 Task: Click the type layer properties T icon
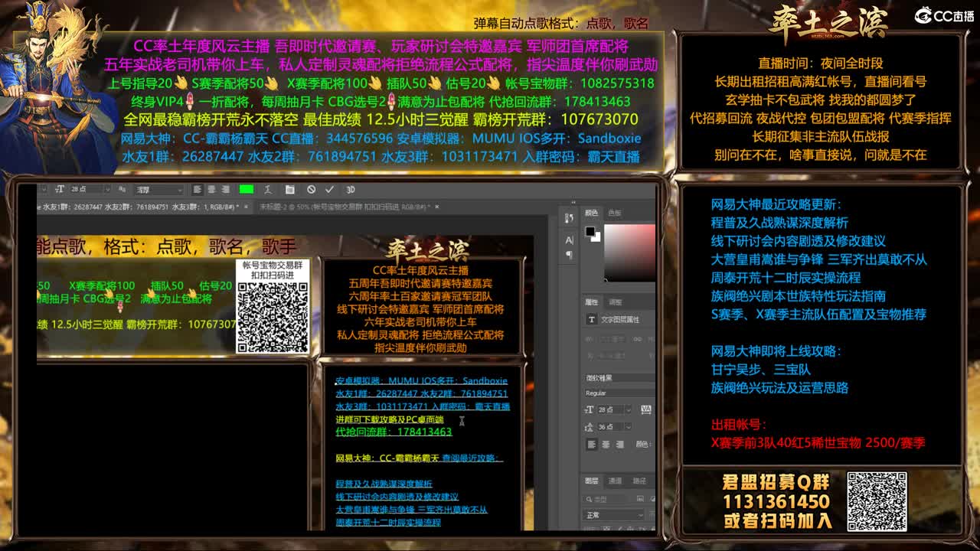point(591,319)
